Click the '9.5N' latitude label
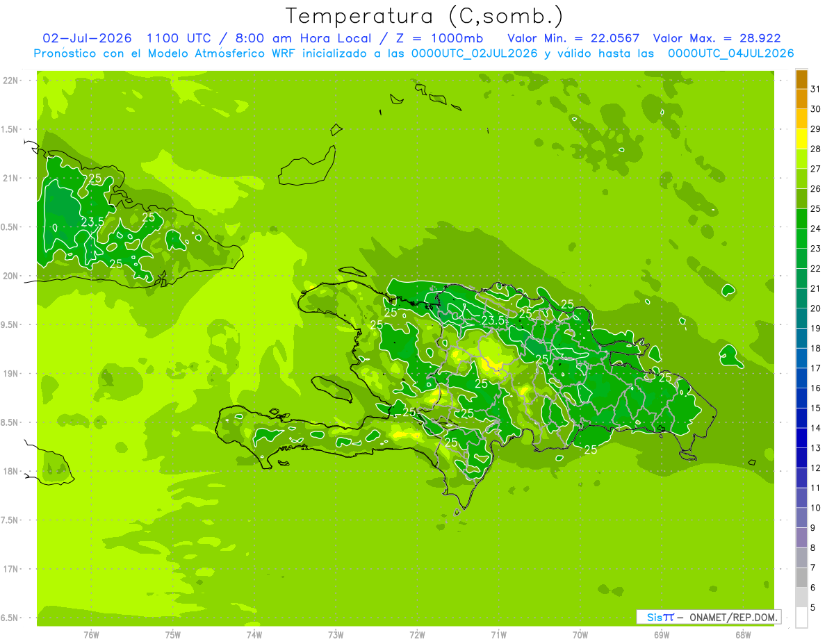This screenshot has height=644, width=834. pyautogui.click(x=10, y=324)
